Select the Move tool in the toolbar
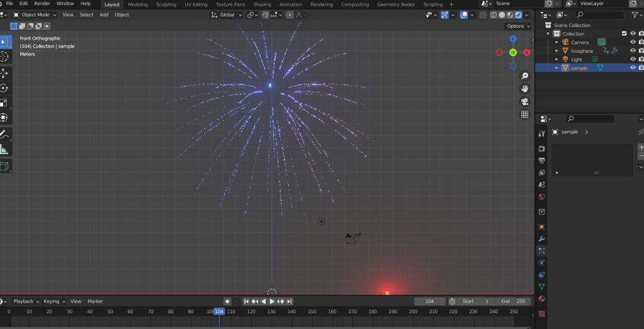This screenshot has width=644, height=329. 4,73
